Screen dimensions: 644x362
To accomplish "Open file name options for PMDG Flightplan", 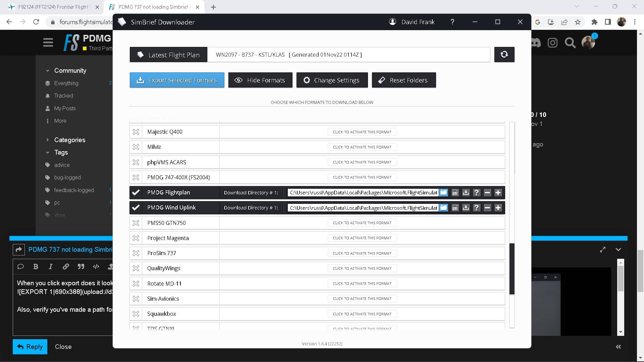I will pyautogui.click(x=455, y=192).
